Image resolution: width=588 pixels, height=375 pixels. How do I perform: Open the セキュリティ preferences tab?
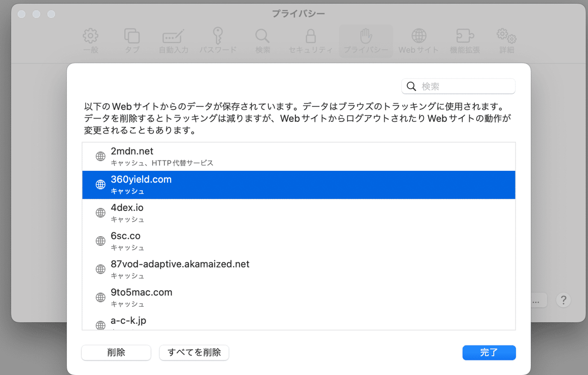310,41
